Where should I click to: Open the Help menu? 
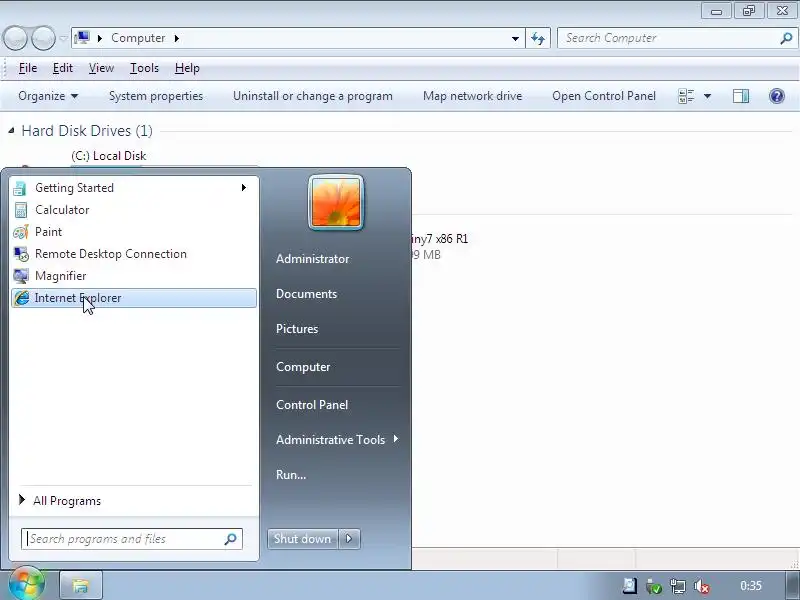[x=187, y=68]
